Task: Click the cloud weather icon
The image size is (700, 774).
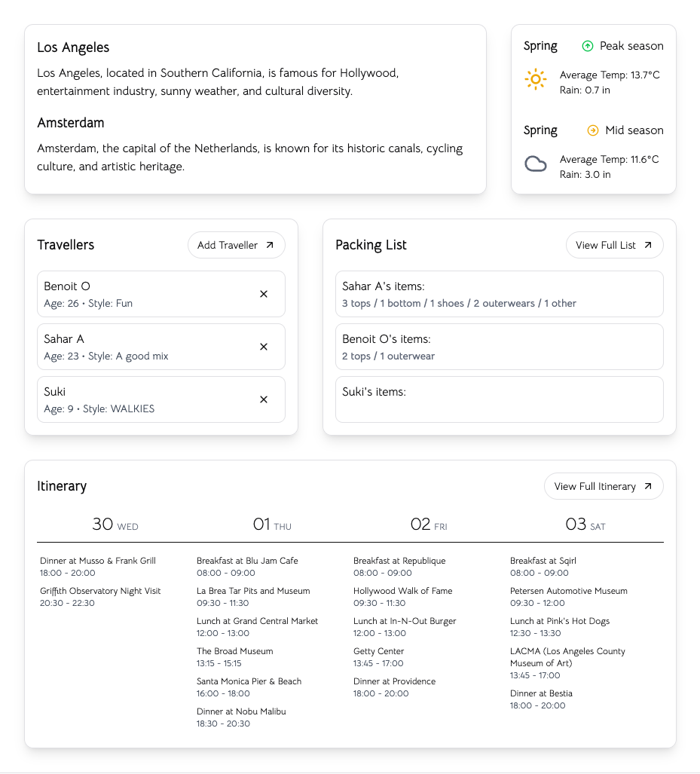Action: pyautogui.click(x=535, y=164)
